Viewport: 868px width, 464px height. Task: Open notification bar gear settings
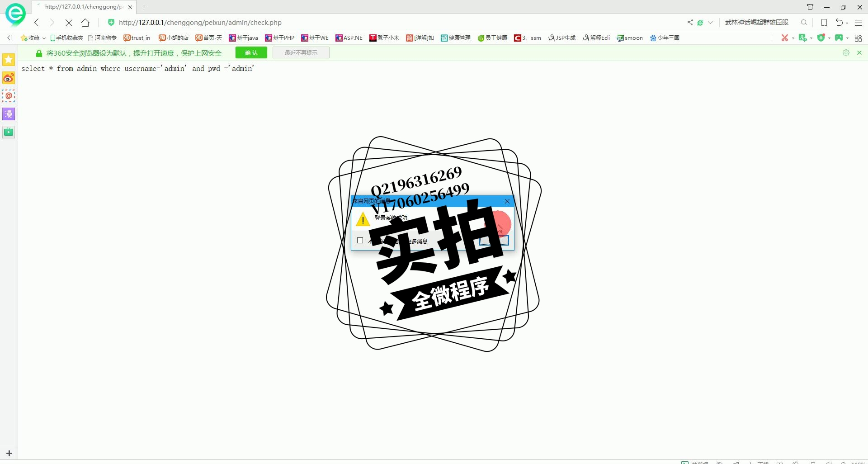click(x=846, y=53)
